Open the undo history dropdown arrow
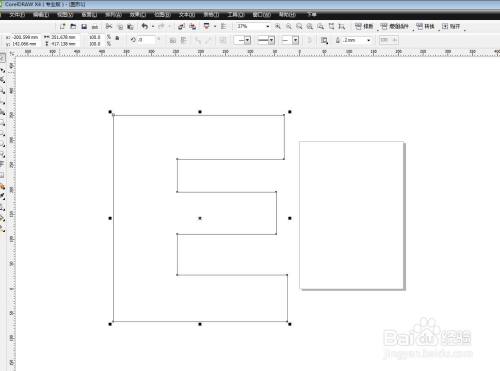 tap(153, 27)
